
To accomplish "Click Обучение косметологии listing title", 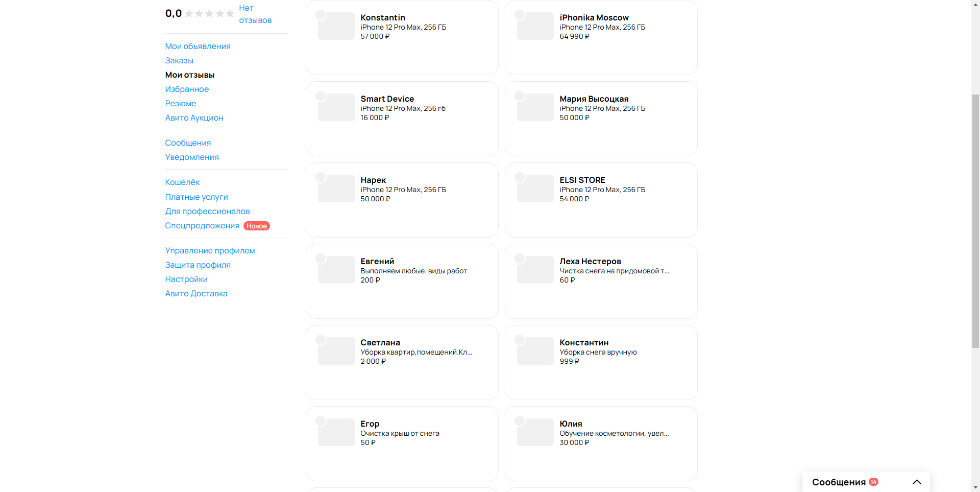I will (614, 433).
